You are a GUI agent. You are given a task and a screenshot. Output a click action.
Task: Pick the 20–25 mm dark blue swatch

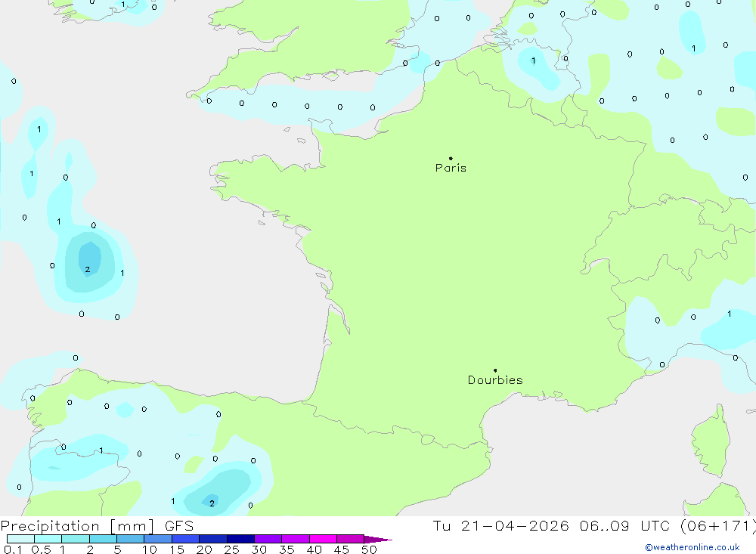click(213, 539)
